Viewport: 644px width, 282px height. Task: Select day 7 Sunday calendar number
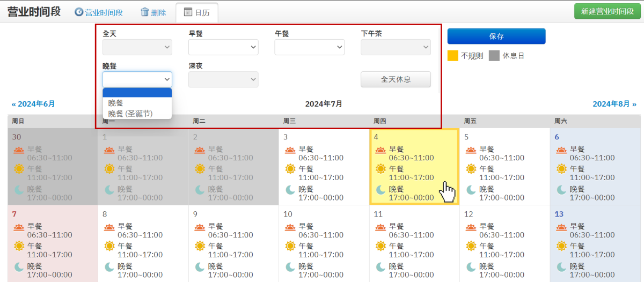[14, 214]
